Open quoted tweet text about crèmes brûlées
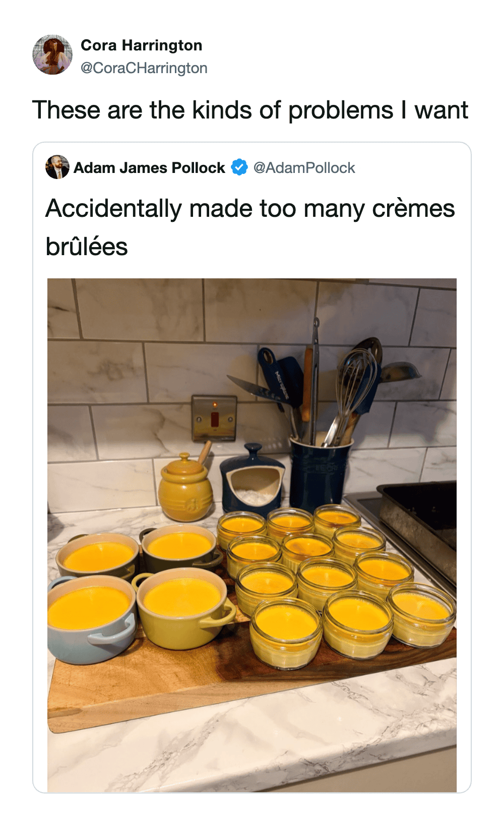 [250, 227]
